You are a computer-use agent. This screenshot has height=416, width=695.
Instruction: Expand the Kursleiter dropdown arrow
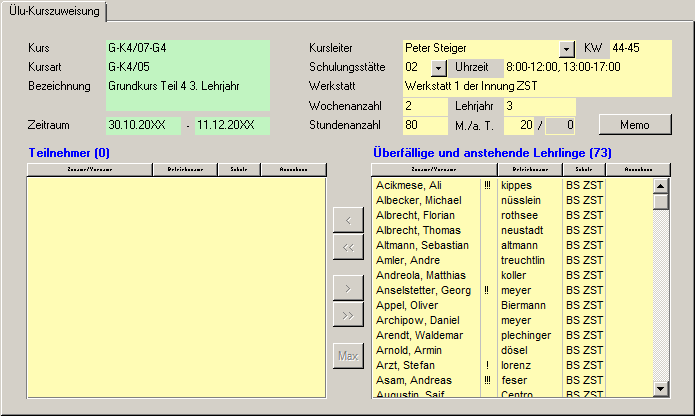click(x=567, y=48)
